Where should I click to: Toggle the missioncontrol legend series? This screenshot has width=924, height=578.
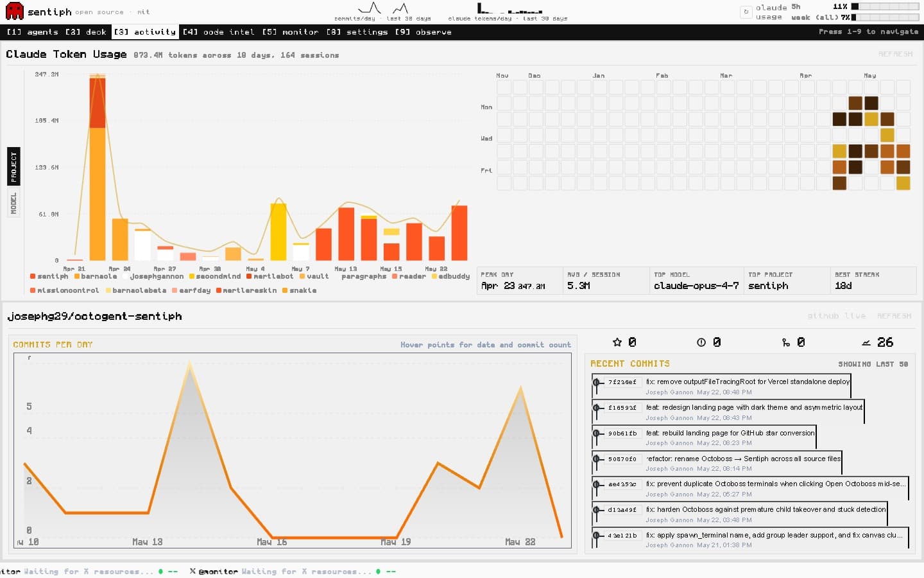tap(65, 290)
